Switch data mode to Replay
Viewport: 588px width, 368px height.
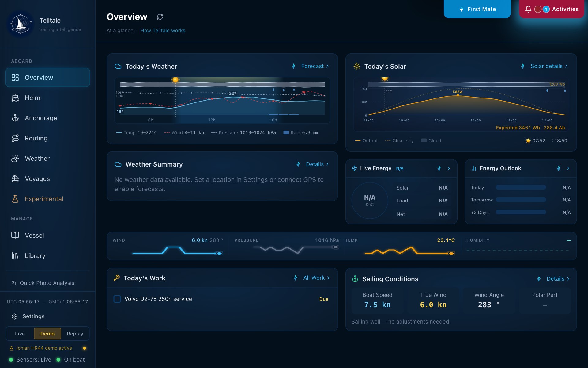tap(75, 334)
